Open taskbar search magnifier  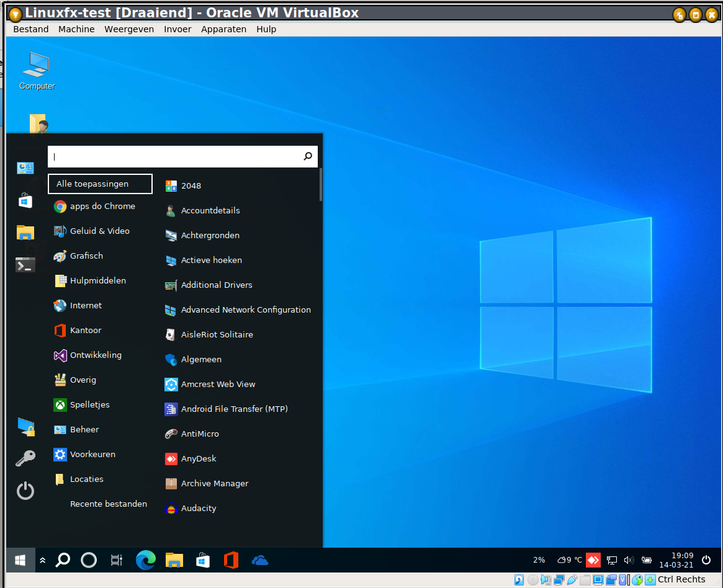coord(63,560)
